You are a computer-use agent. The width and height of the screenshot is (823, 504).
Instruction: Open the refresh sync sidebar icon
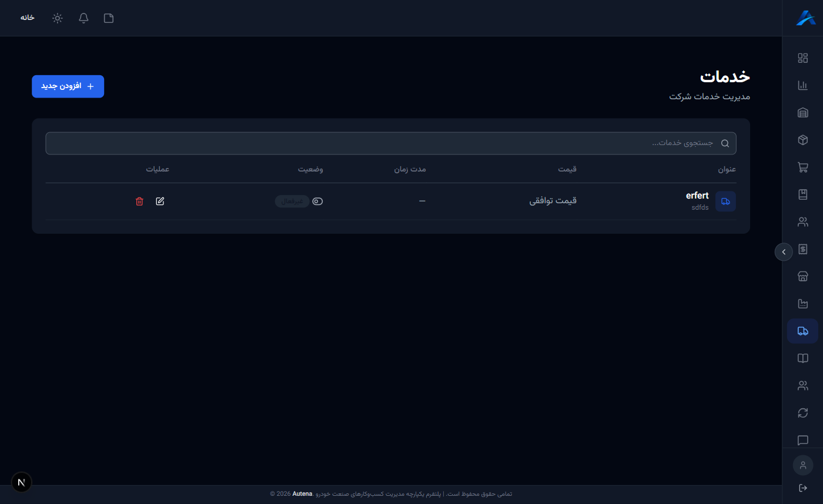802,413
